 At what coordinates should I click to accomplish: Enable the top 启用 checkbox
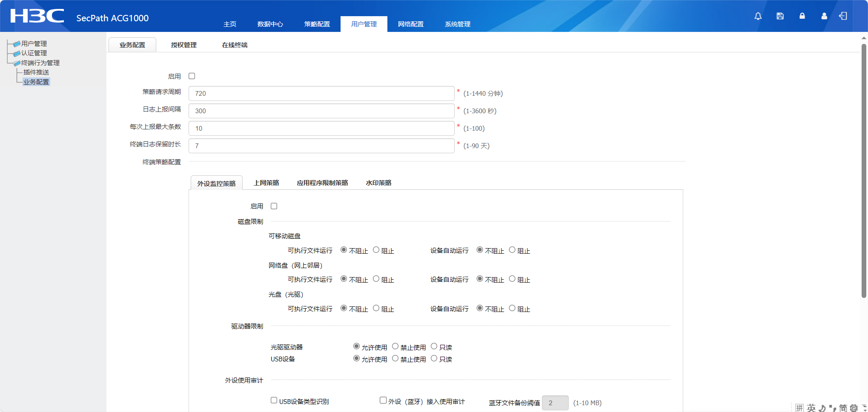(x=192, y=76)
